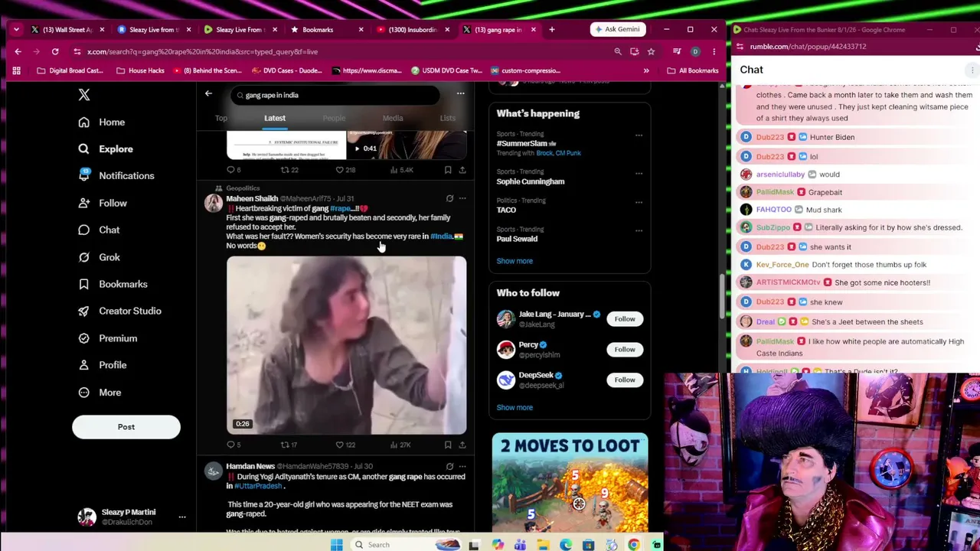Open Chrome apps grid in bookmarks bar

click(x=16, y=70)
